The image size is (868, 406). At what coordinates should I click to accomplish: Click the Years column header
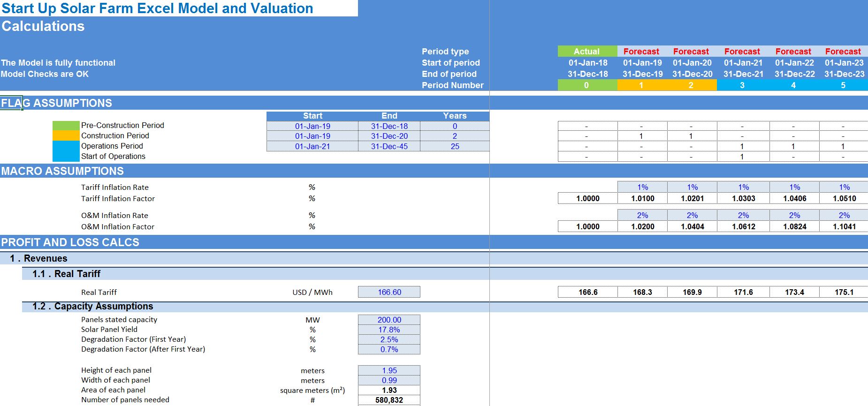pos(455,116)
